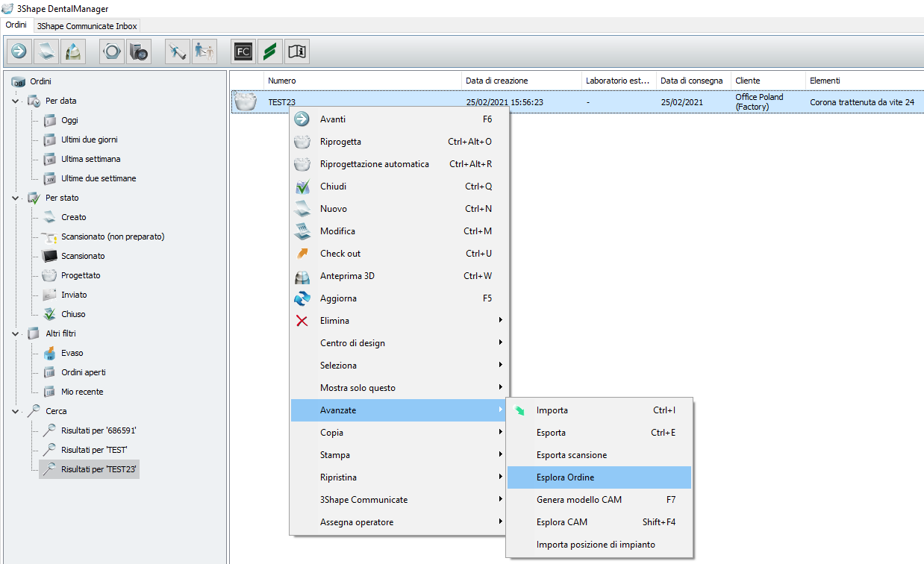
Task: Choose Genera modello CAM
Action: coord(599,500)
